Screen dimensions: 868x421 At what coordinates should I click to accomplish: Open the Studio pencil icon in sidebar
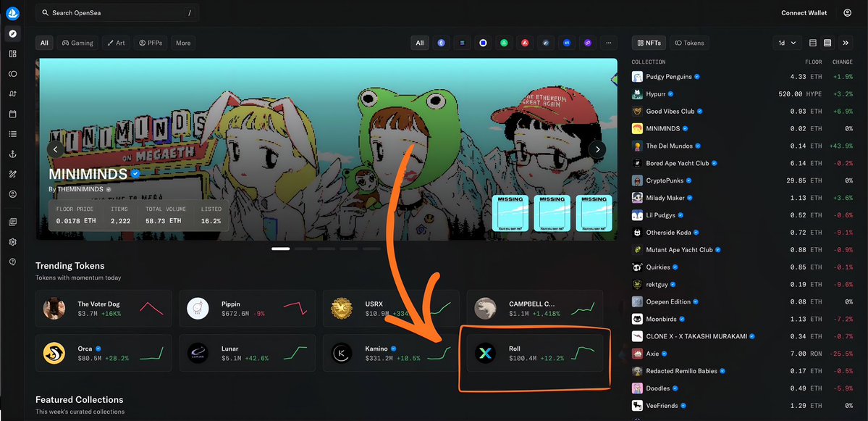click(12, 174)
